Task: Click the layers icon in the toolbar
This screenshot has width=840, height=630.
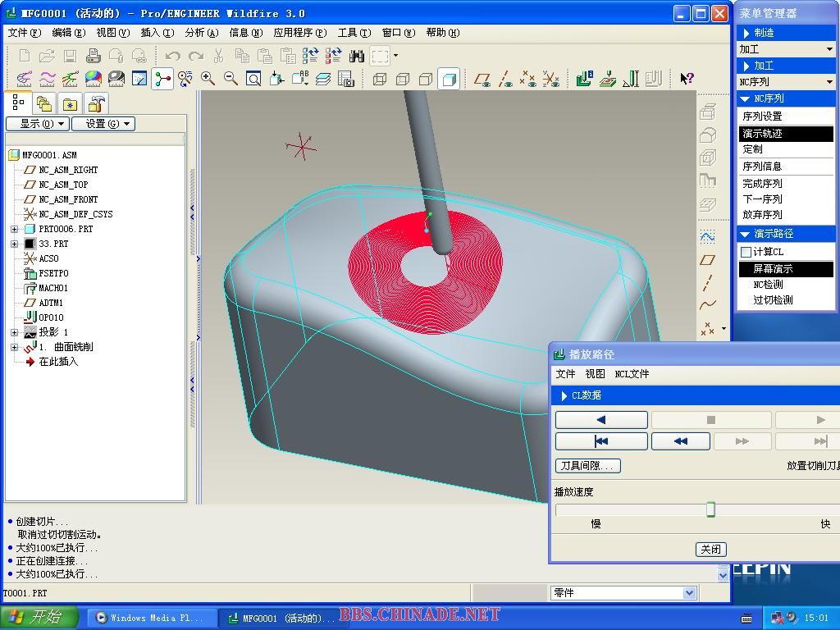Action: [x=323, y=80]
